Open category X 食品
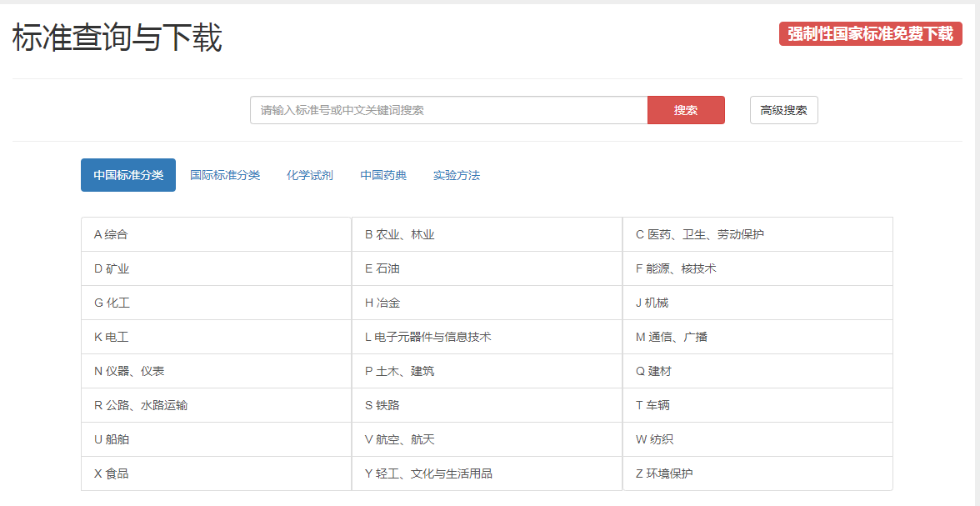980x506 pixels. pos(112,474)
